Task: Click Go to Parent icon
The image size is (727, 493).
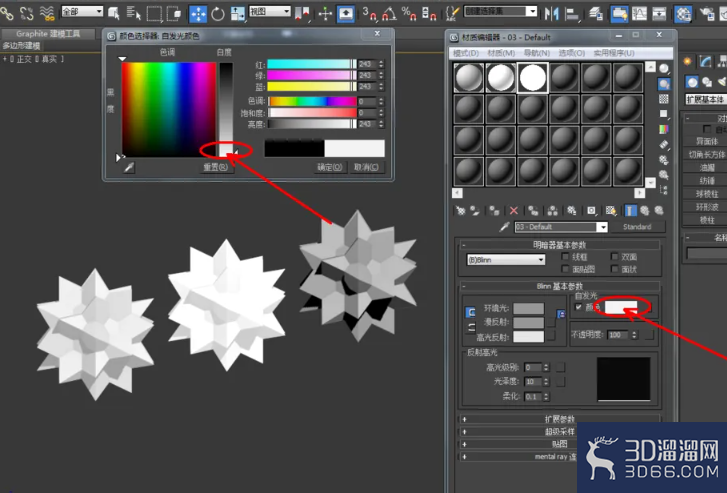Action: point(644,211)
